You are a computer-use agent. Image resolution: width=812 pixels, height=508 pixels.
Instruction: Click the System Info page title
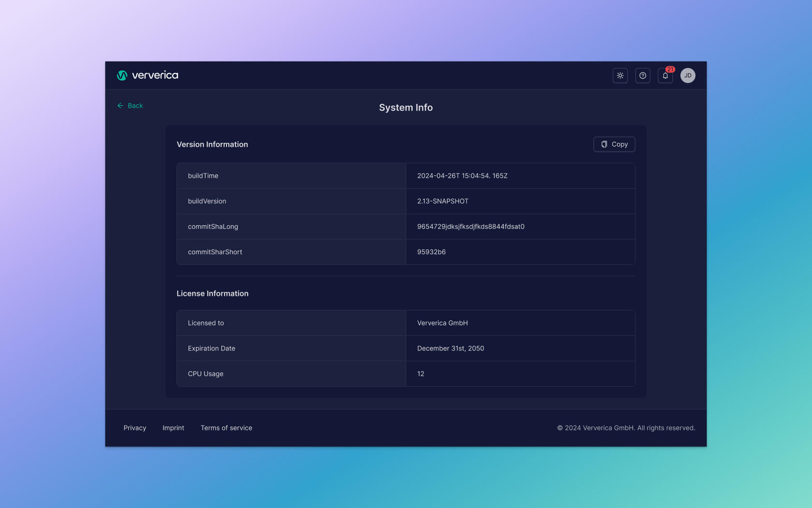(x=406, y=107)
